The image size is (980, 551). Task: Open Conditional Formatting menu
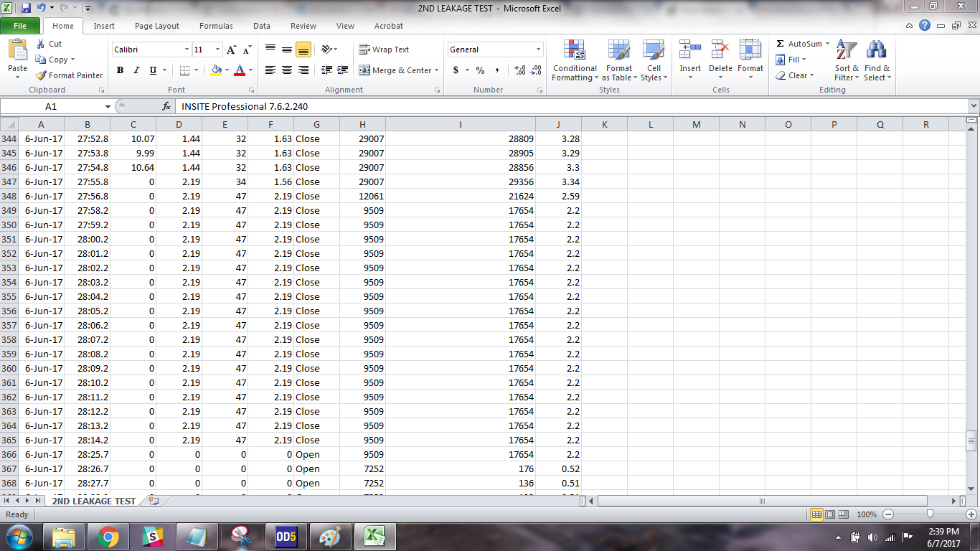(x=575, y=61)
